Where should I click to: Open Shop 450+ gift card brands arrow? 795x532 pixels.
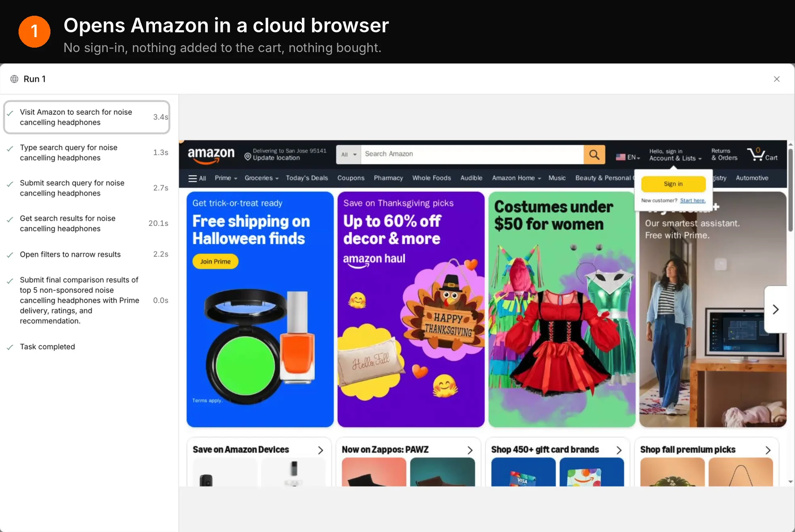tap(619, 450)
